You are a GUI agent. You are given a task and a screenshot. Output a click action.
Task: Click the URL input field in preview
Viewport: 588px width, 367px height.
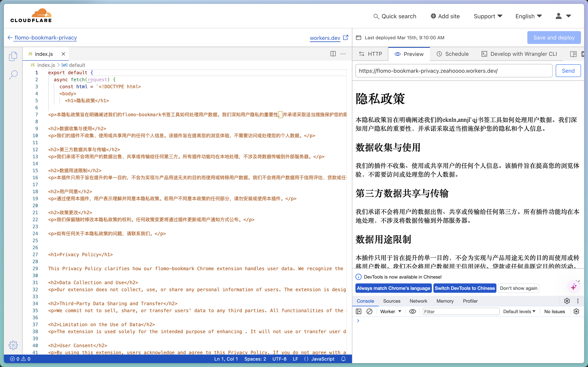pyautogui.click(x=454, y=71)
